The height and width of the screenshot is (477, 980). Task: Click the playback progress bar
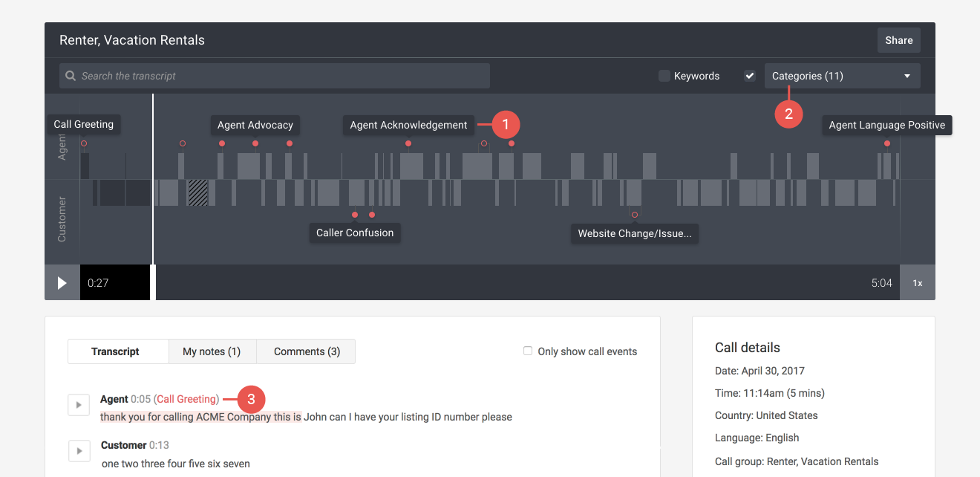pos(512,283)
